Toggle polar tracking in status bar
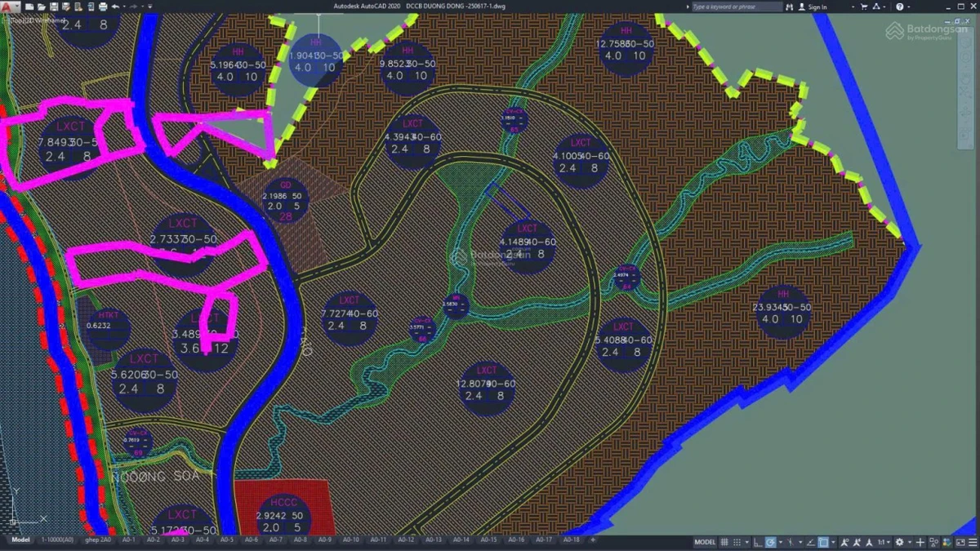The image size is (980, 551). coord(770,541)
